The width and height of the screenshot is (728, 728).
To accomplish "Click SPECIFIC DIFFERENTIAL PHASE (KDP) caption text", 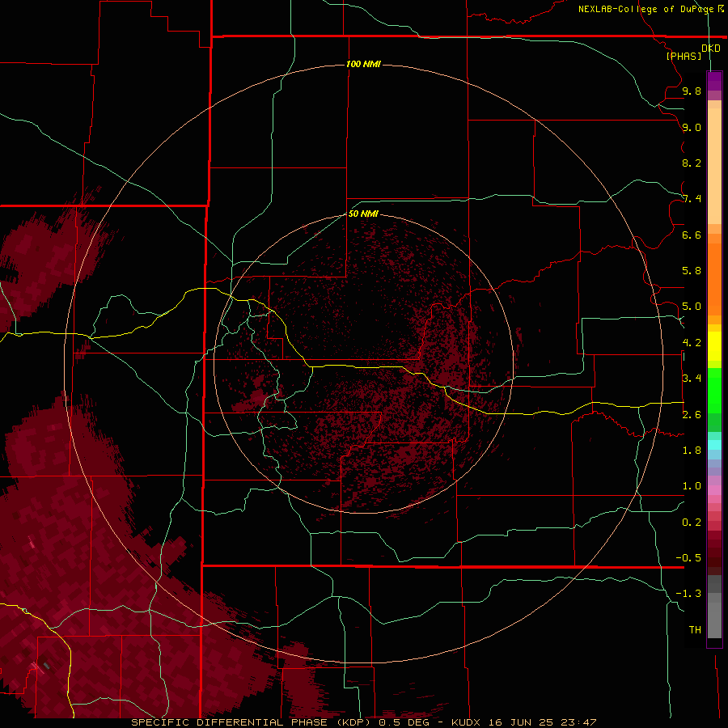I will pos(252,722).
